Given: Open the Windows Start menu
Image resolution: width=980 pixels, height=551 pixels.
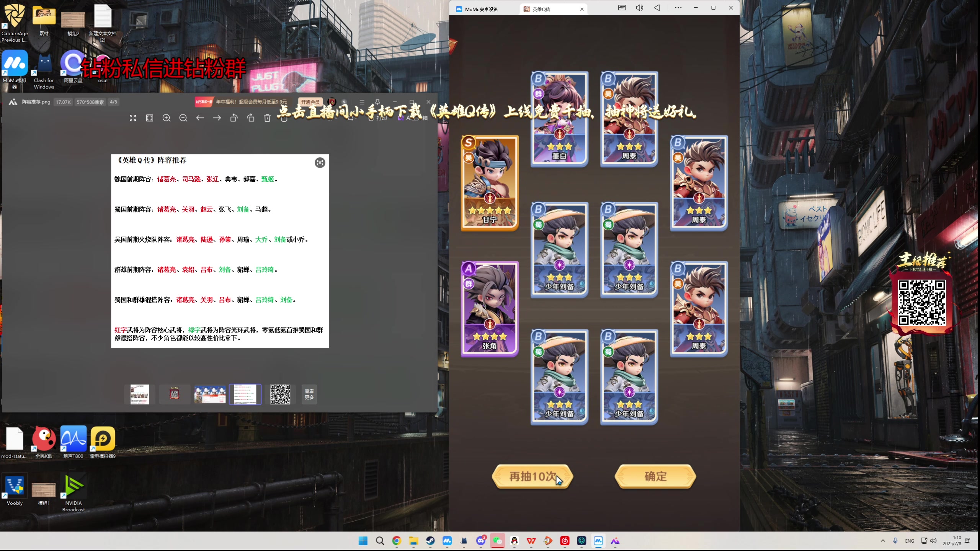Looking at the screenshot, I should [363, 541].
